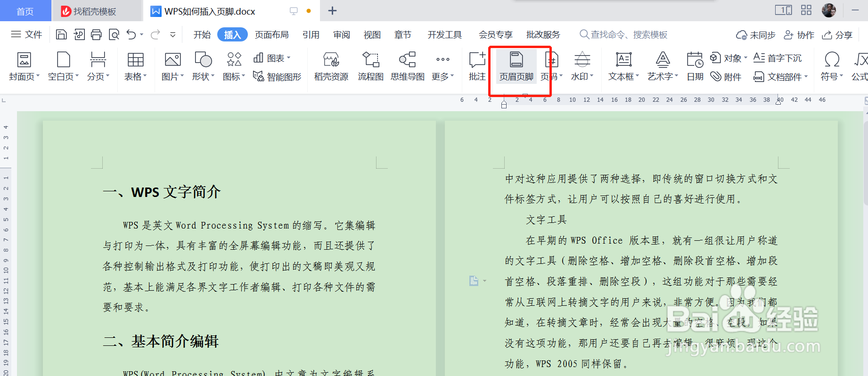Click the unsynced (未同步) cloud button
This screenshot has height=376, width=868.
tap(755, 35)
